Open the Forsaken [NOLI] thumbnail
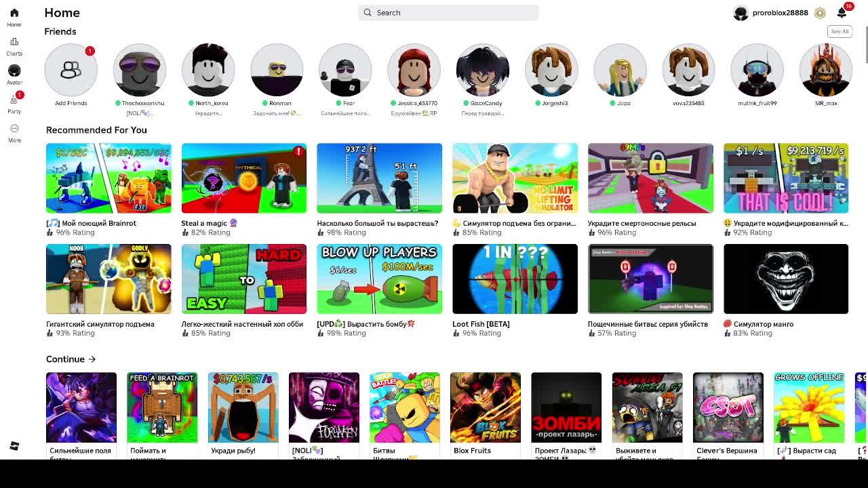The width and height of the screenshot is (868, 488). pyautogui.click(x=324, y=407)
